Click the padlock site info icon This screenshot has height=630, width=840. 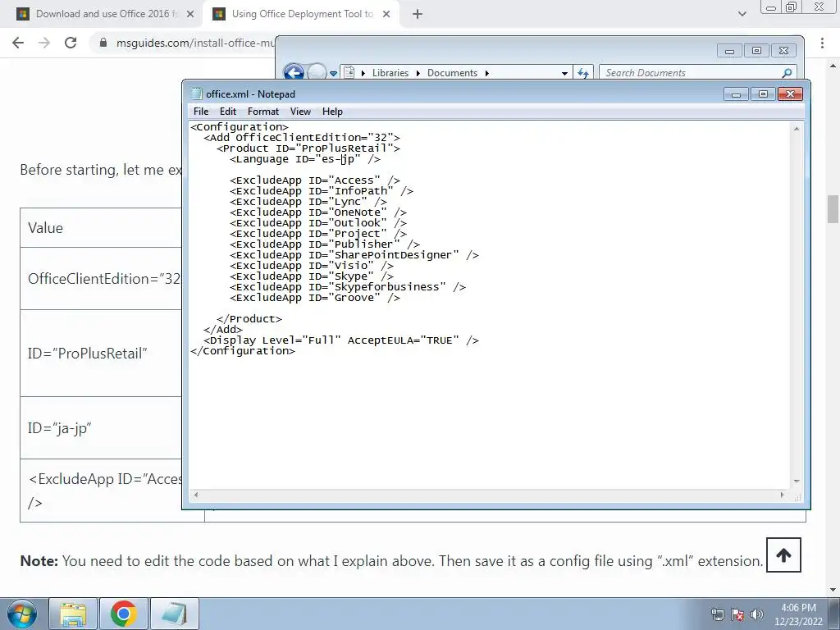coord(103,43)
